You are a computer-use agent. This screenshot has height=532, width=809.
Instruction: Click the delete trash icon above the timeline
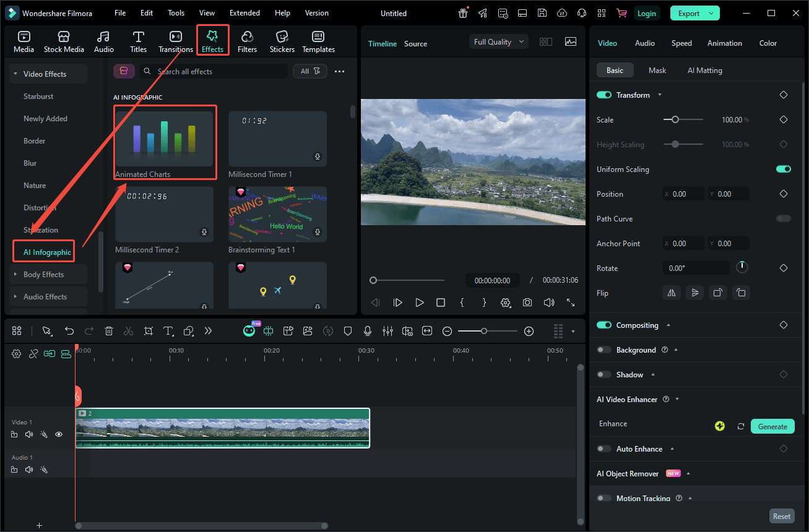(x=109, y=331)
